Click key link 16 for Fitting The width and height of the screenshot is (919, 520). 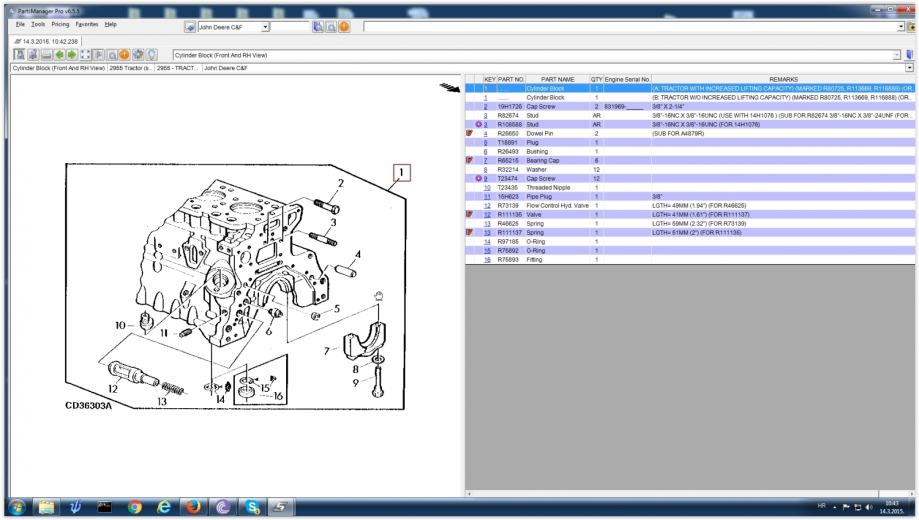[487, 260]
